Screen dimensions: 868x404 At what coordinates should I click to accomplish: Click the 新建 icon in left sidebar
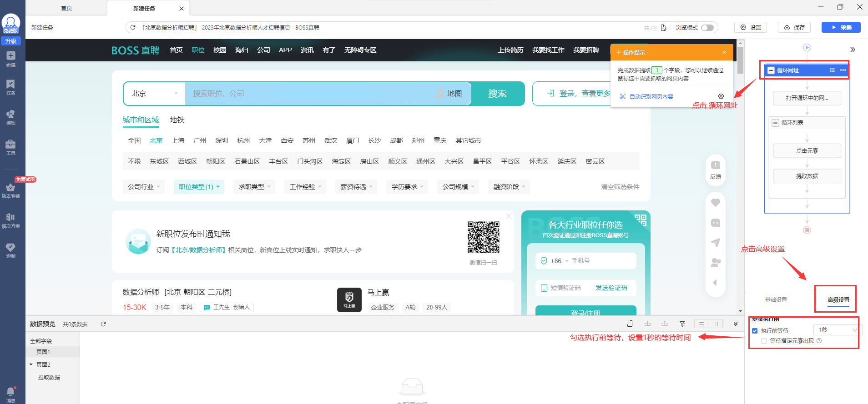tap(11, 59)
